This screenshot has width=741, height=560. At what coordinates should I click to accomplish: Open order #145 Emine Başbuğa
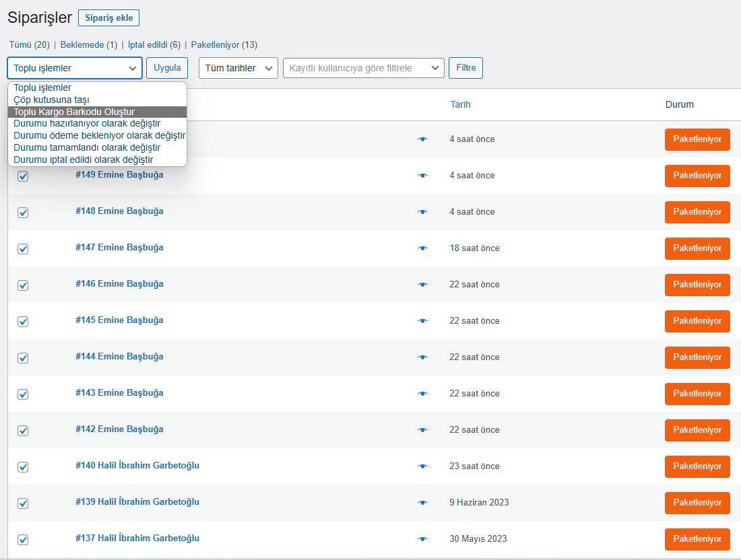[119, 320]
